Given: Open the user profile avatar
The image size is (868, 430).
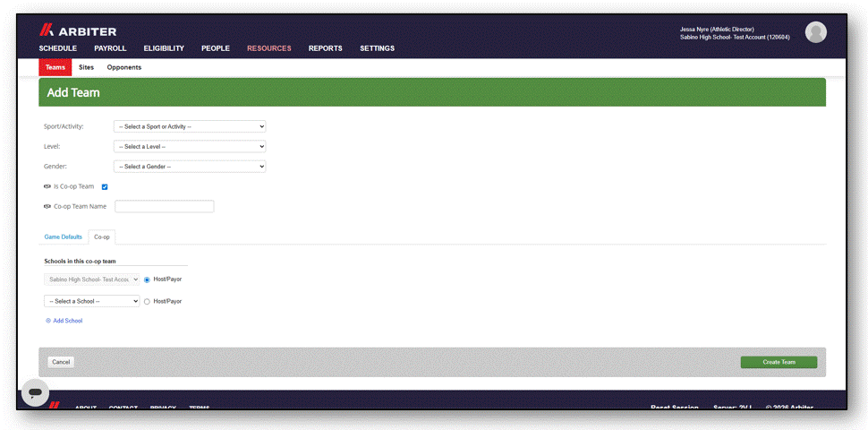Looking at the screenshot, I should click(x=815, y=32).
